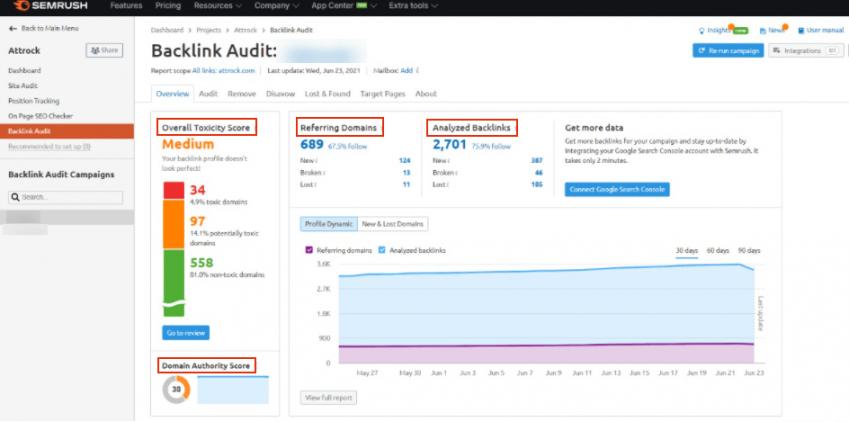Image resolution: width=849 pixels, height=422 pixels.
Task: Click the Integrations button
Action: click(806, 50)
